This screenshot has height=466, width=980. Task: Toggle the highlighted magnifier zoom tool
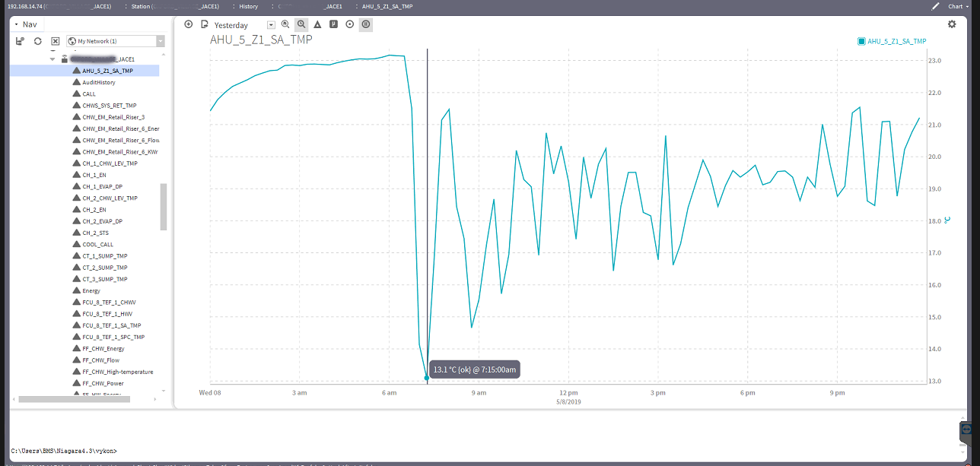tap(302, 24)
